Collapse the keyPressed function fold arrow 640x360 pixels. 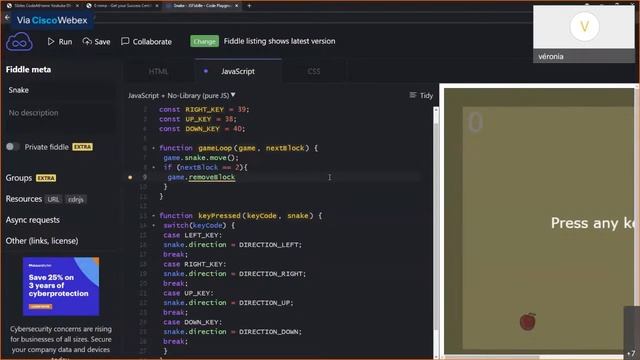point(153,216)
